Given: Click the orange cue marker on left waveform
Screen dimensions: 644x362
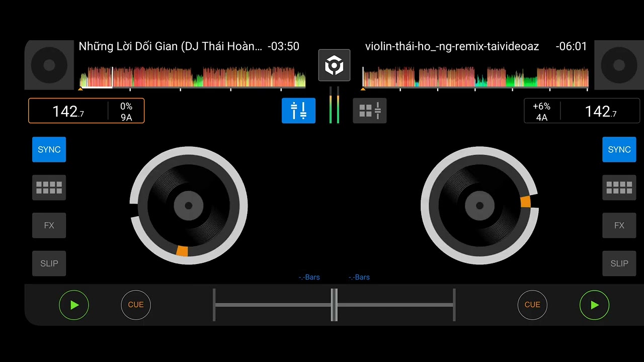Looking at the screenshot, I should click(x=80, y=89).
